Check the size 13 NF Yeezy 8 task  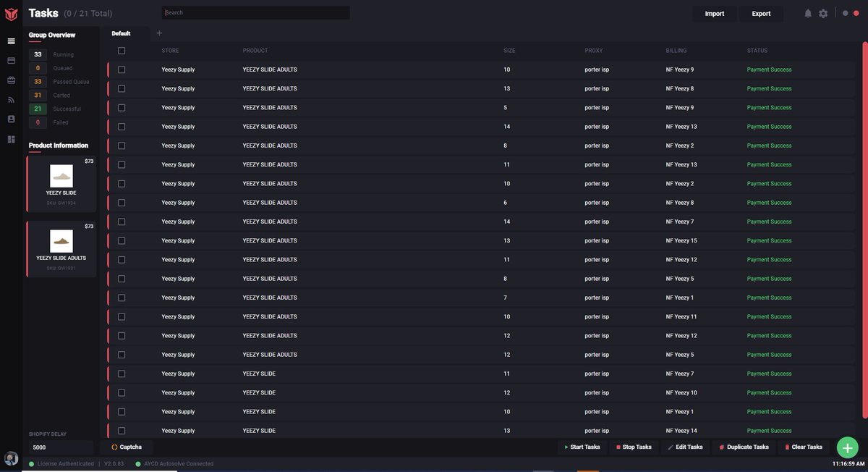(122, 88)
